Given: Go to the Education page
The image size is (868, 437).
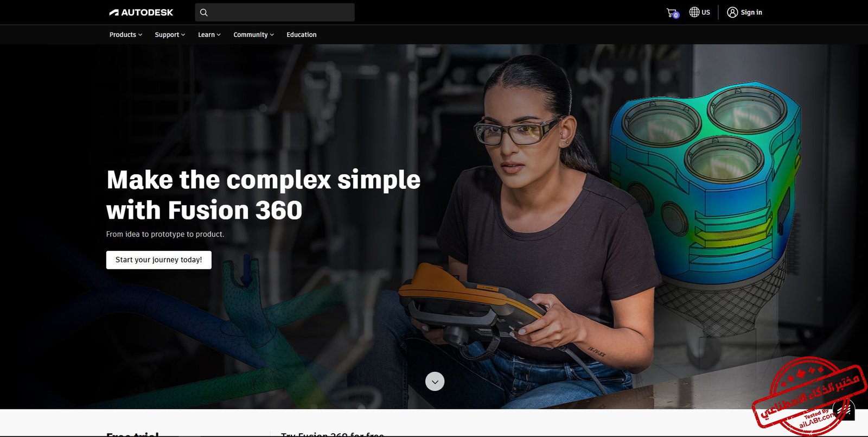Looking at the screenshot, I should 302,35.
